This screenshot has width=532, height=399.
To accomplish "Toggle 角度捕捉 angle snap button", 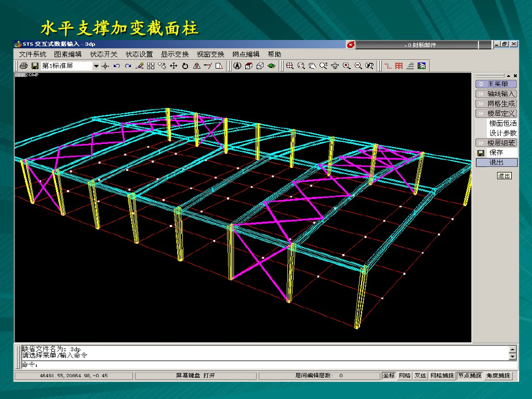I will click(x=498, y=376).
